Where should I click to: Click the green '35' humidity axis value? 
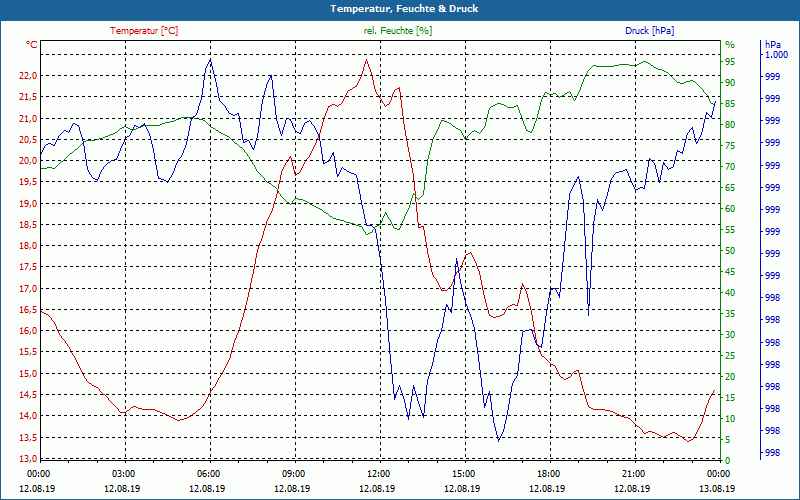click(x=730, y=314)
